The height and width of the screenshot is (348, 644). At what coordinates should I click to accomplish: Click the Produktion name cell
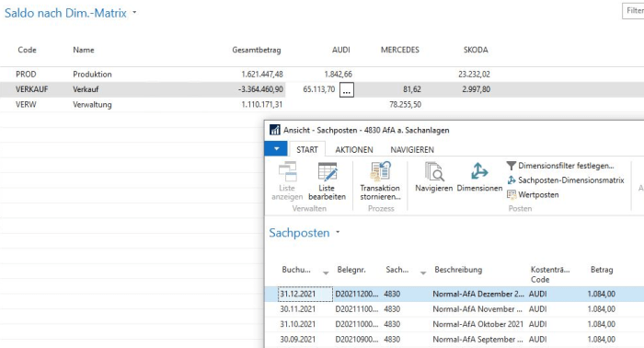pos(92,75)
